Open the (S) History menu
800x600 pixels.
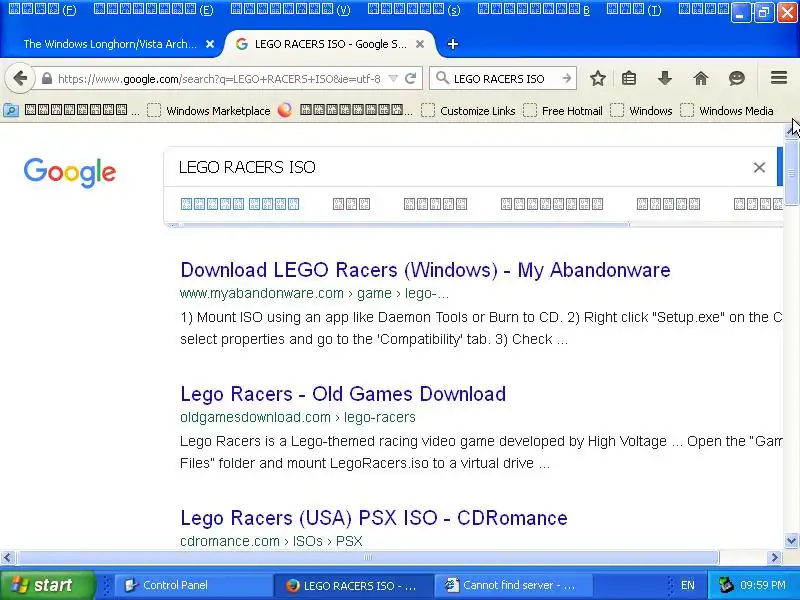click(414, 9)
